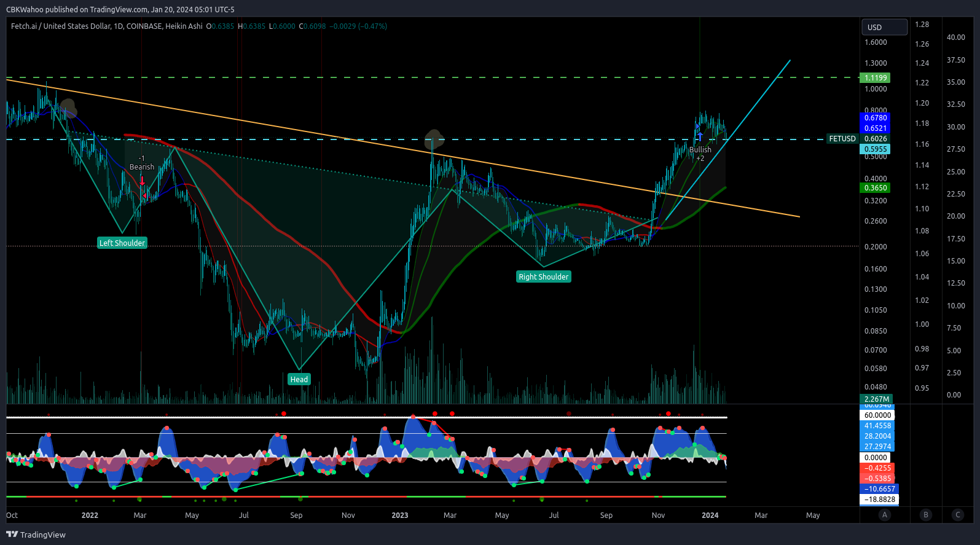This screenshot has width=980, height=545.
Task: Click the 0.2000 price axis value
Action: coord(876,247)
